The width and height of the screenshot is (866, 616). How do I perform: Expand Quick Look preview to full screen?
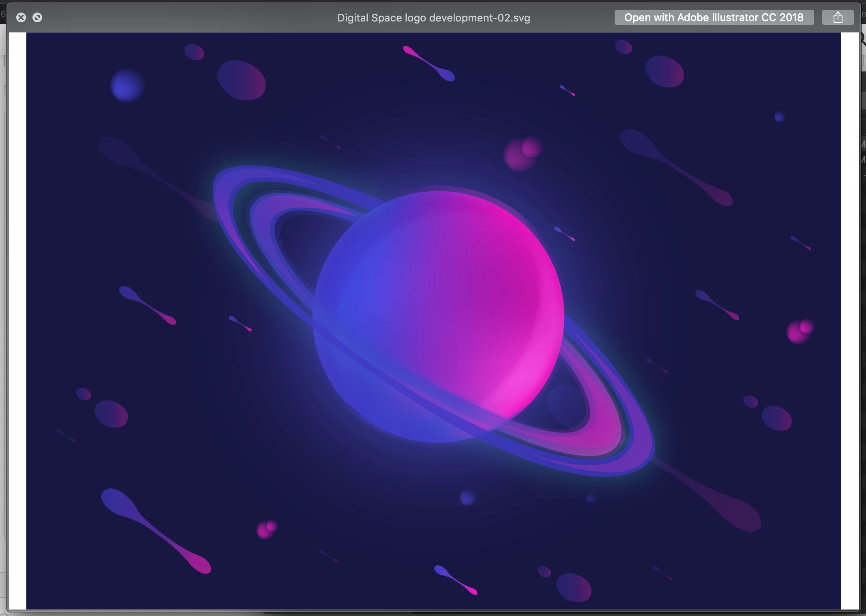(x=37, y=17)
